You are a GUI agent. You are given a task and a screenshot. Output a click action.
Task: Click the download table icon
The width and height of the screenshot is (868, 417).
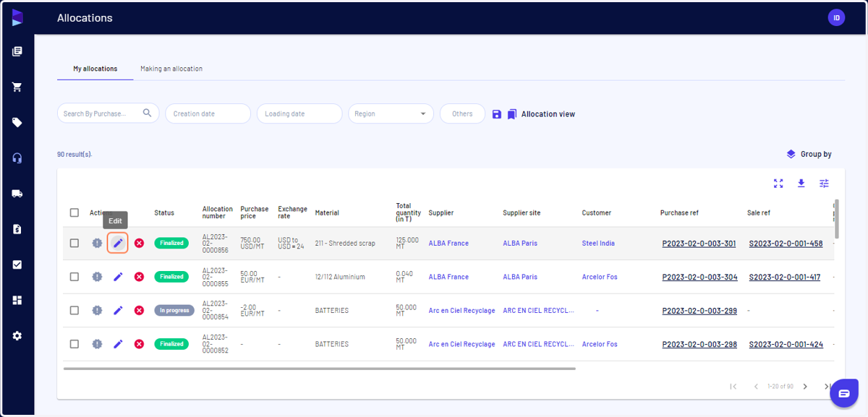(x=801, y=184)
